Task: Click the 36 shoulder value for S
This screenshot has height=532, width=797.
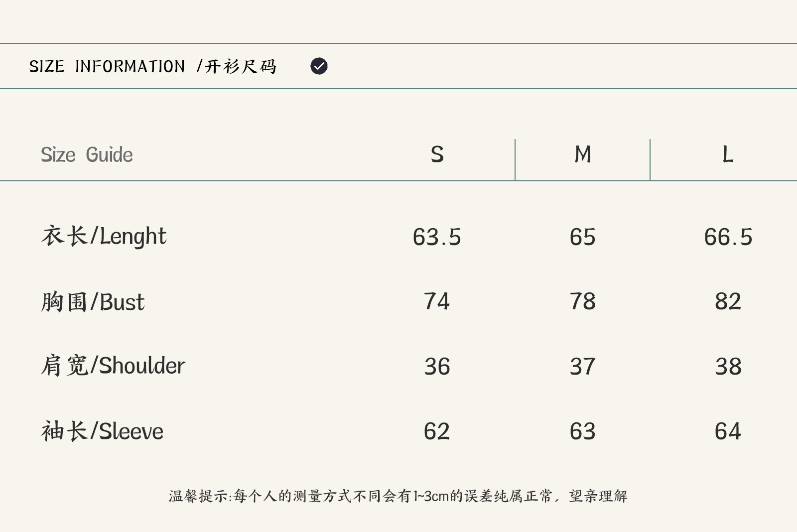Action: click(437, 367)
